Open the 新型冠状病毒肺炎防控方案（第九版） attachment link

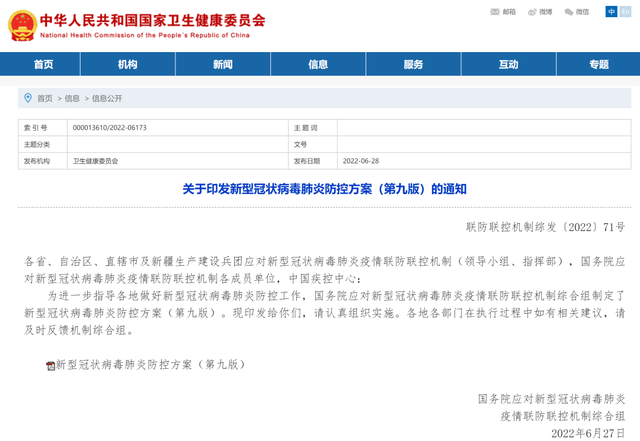(x=150, y=366)
